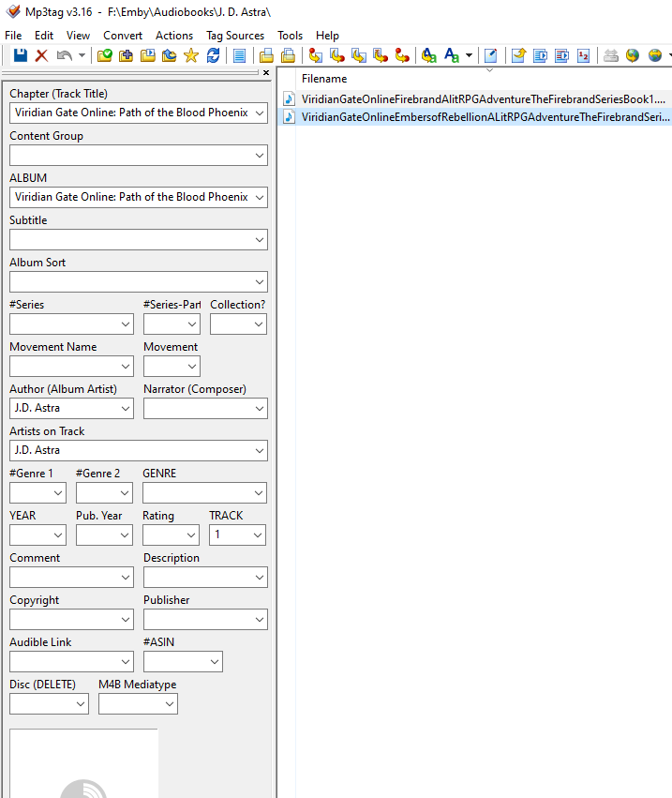Click the Paste tag icon
Image resolution: width=672 pixels, height=798 pixels.
288,55
